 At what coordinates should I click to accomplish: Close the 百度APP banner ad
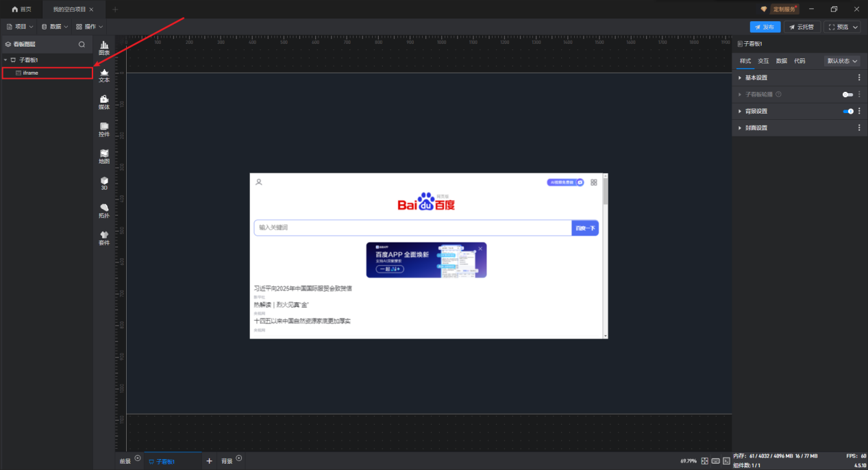click(x=480, y=248)
